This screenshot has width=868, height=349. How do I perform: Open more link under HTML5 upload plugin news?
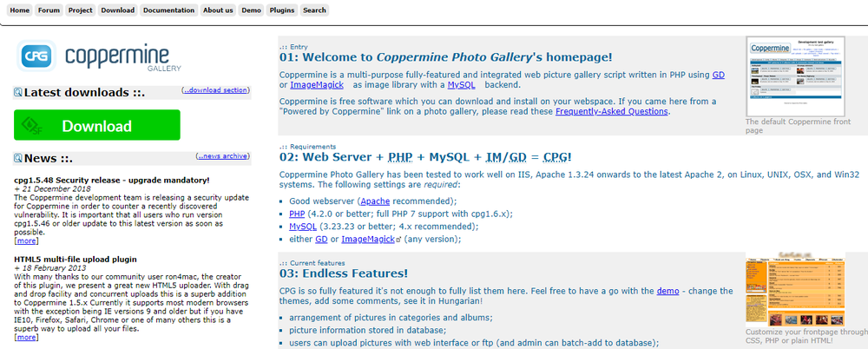coord(26,337)
